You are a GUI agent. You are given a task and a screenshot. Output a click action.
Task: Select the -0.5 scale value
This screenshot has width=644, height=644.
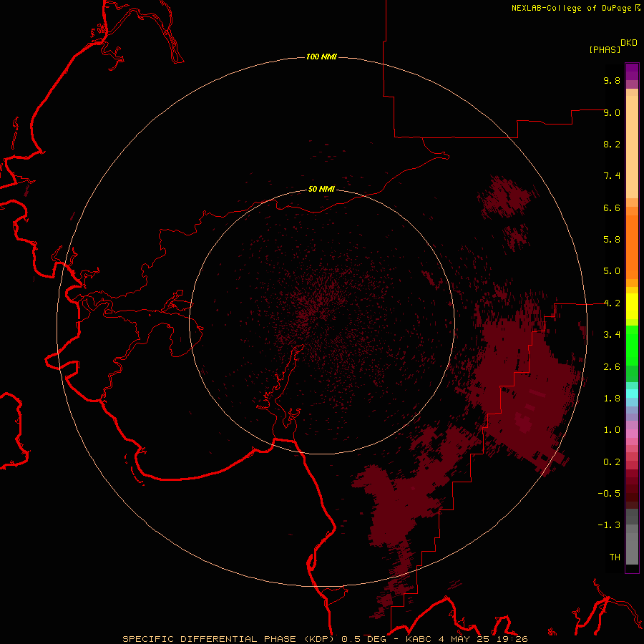pyautogui.click(x=609, y=494)
